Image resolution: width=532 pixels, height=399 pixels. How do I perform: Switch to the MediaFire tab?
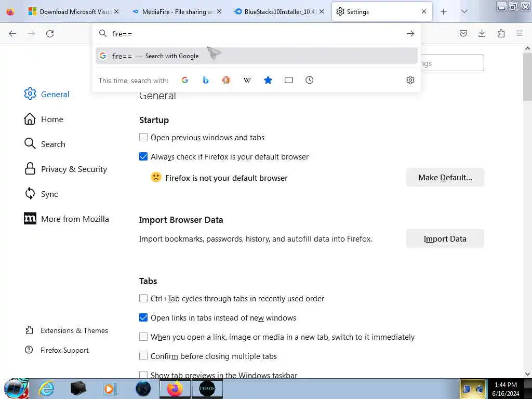[x=177, y=12]
